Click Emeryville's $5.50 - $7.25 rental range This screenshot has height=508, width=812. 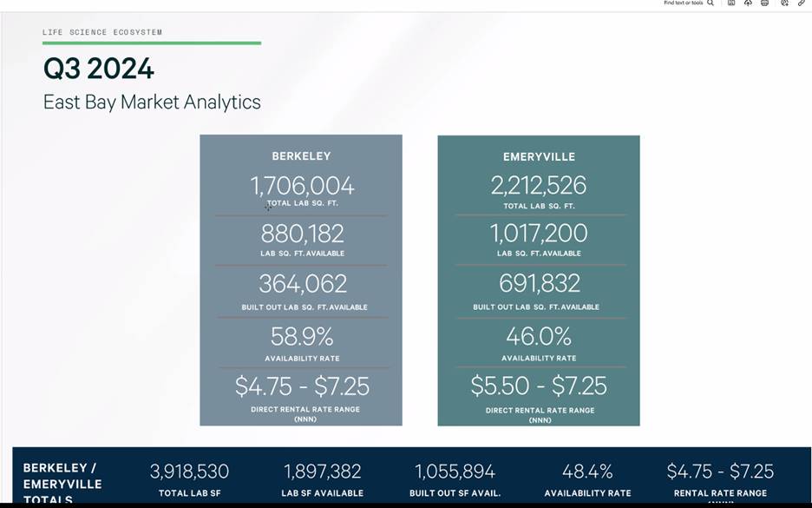539,386
